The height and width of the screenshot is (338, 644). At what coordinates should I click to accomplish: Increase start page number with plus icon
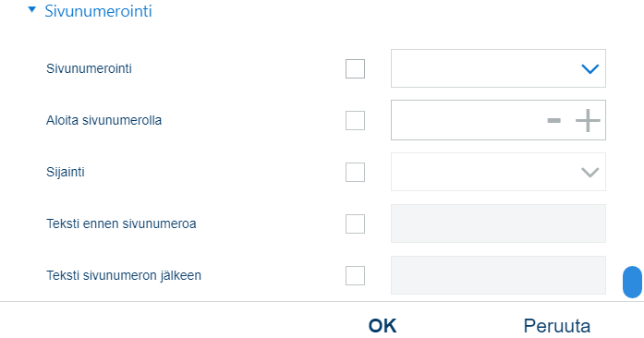click(x=588, y=120)
